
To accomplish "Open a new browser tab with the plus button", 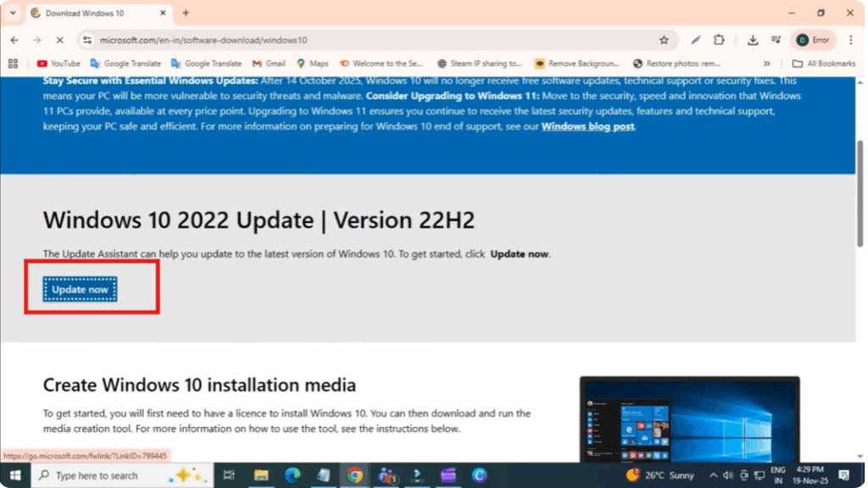I will 185,13.
